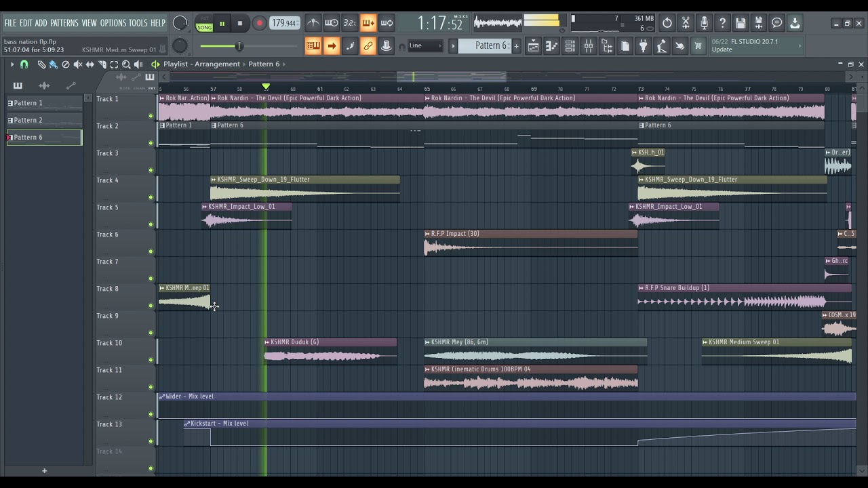Toggle playlist snap magnet icon
Viewport: 868px width, 488px height.
click(24, 64)
